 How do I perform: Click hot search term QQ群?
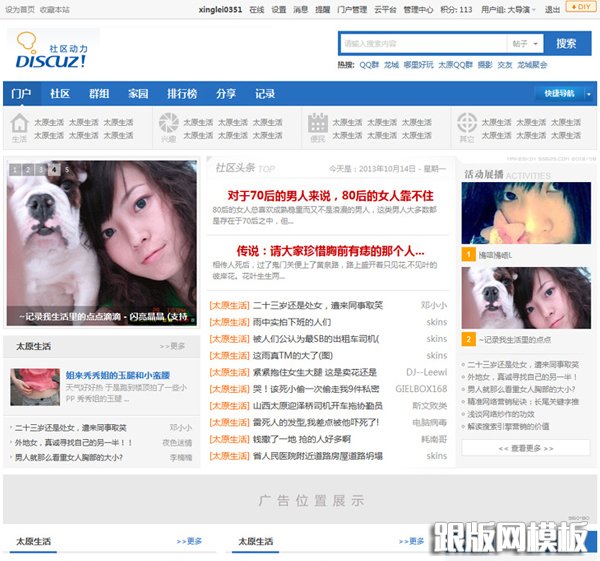(369, 65)
